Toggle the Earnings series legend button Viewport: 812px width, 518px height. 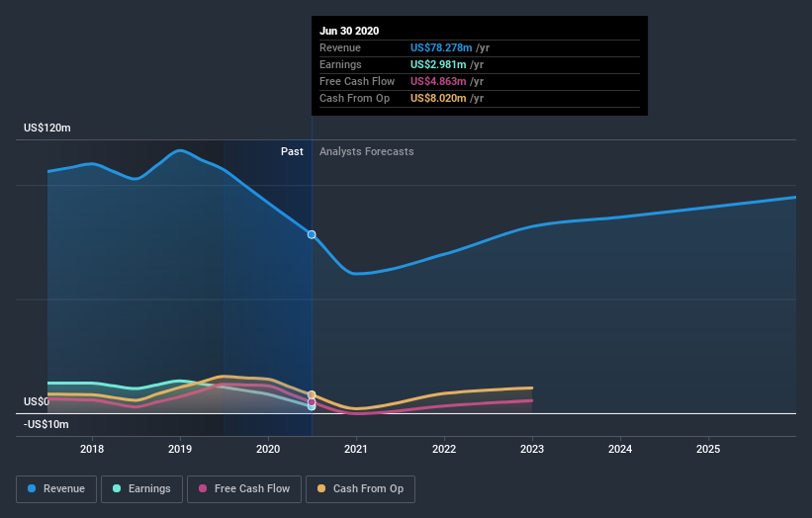141,489
